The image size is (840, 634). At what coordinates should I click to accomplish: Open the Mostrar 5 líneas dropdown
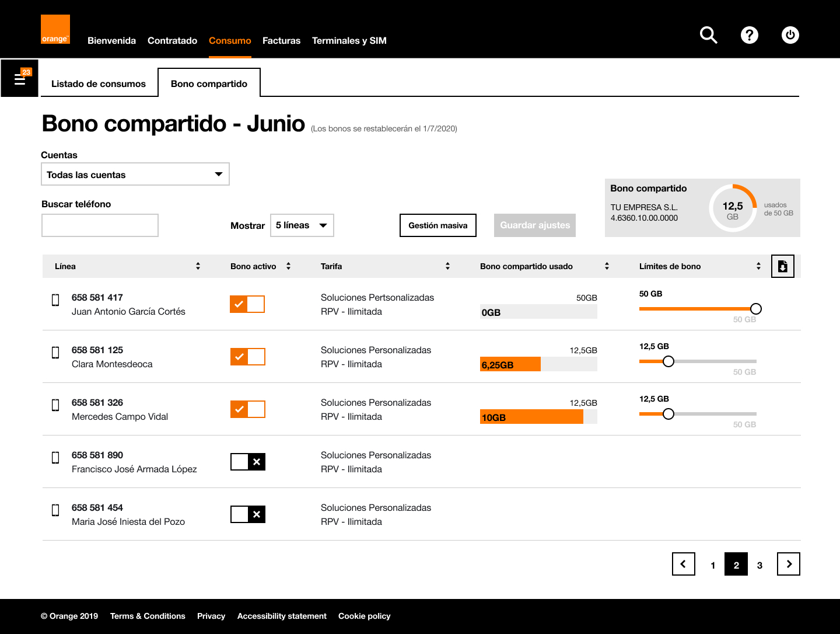(x=302, y=225)
